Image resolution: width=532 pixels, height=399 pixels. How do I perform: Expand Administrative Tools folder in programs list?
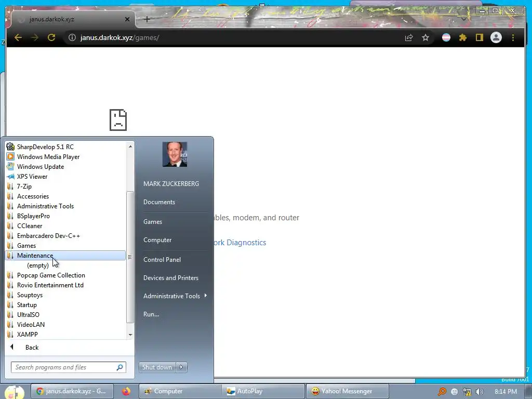(x=46, y=206)
